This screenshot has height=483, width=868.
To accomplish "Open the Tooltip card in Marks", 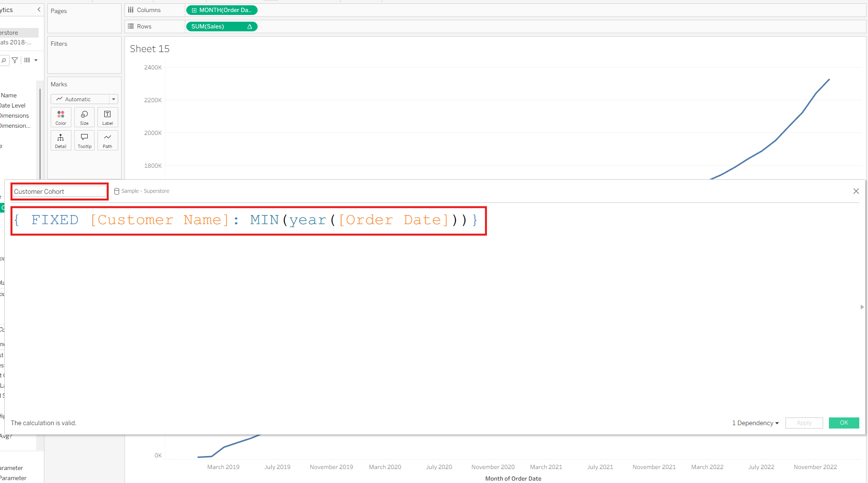I will [x=84, y=140].
